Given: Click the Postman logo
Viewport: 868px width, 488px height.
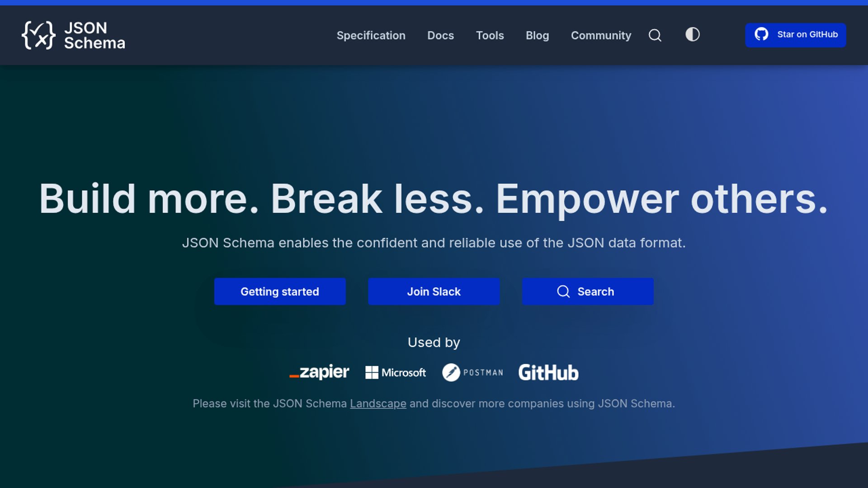Looking at the screenshot, I should click(x=472, y=373).
